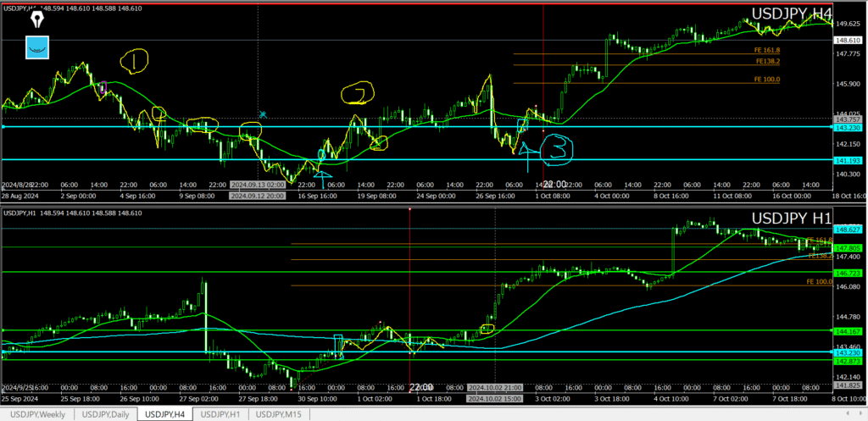The width and height of the screenshot is (868, 421).
Task: Select the active USDJPY,H4 tab
Action: 165,414
